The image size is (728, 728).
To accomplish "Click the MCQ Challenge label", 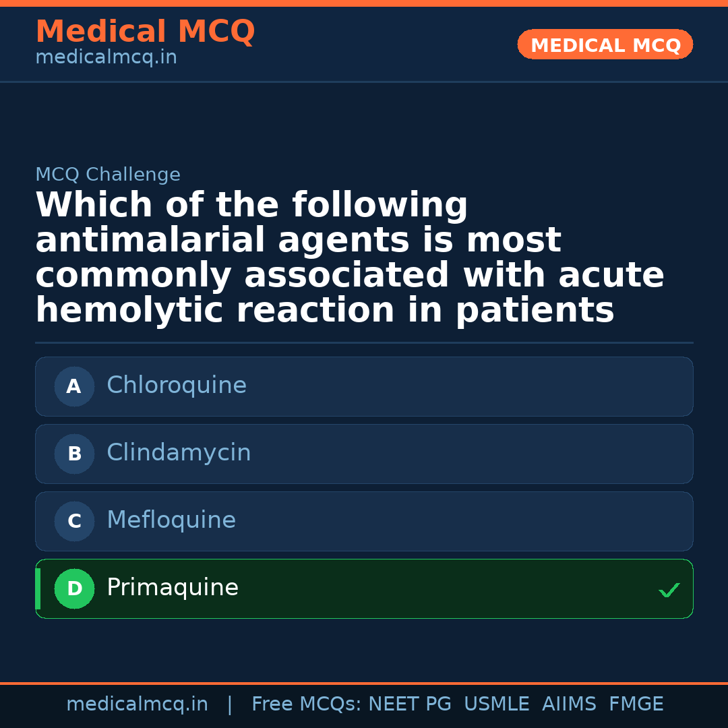I will (x=108, y=175).
